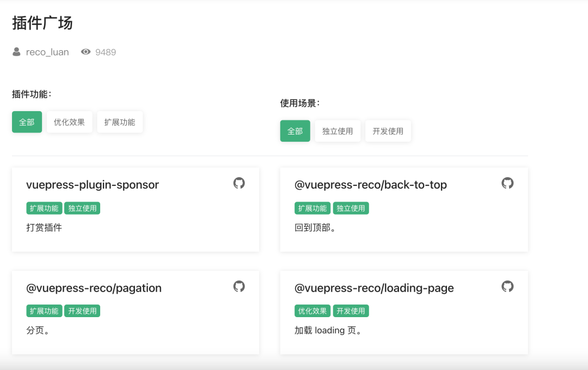Filter plugins by 优化效果
Image resolution: width=588 pixels, height=370 pixels.
69,122
